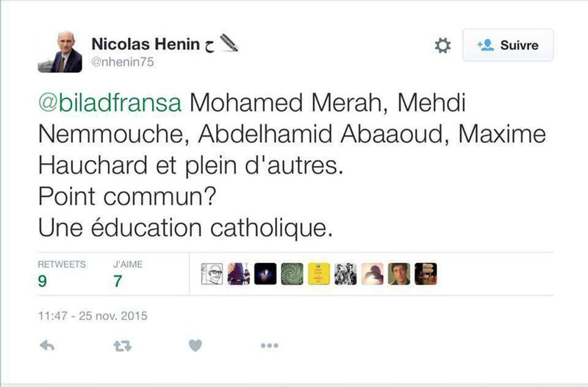The width and height of the screenshot is (588, 387).
Task: Click the Suivre follow button
Action: [508, 46]
